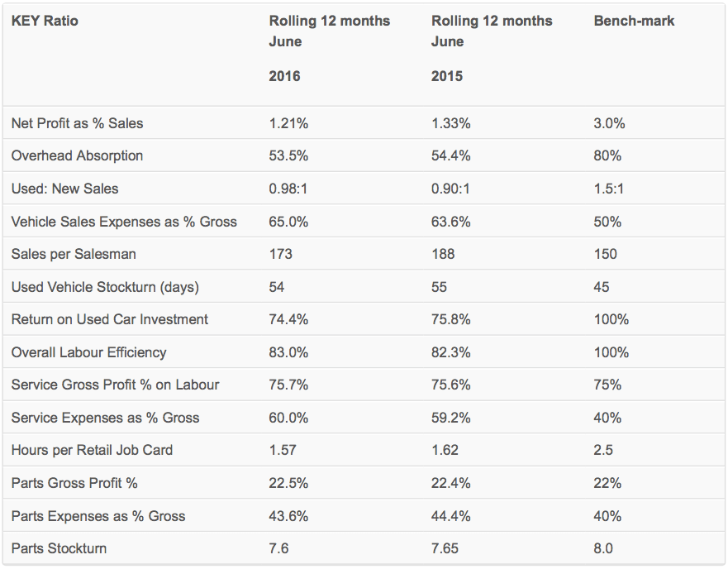This screenshot has width=728, height=569.
Task: Click the Bench-mark column header
Action: [634, 21]
